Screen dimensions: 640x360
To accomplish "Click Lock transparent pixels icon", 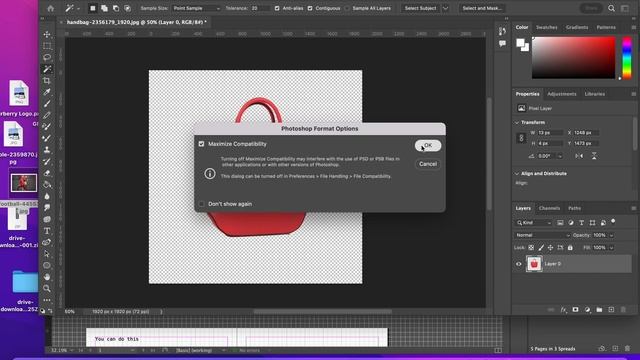I will coord(531,248).
